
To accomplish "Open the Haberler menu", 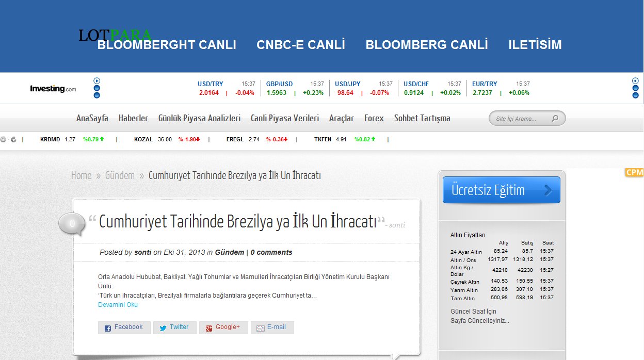I will pos(133,118).
